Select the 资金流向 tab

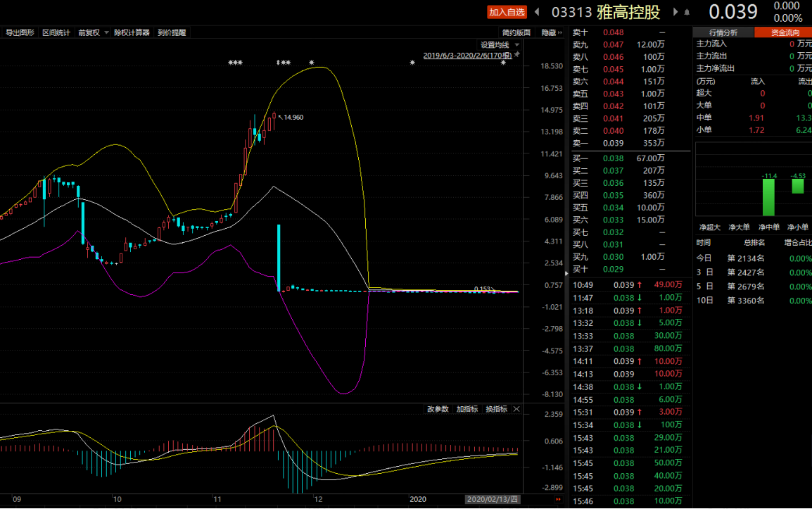(785, 32)
